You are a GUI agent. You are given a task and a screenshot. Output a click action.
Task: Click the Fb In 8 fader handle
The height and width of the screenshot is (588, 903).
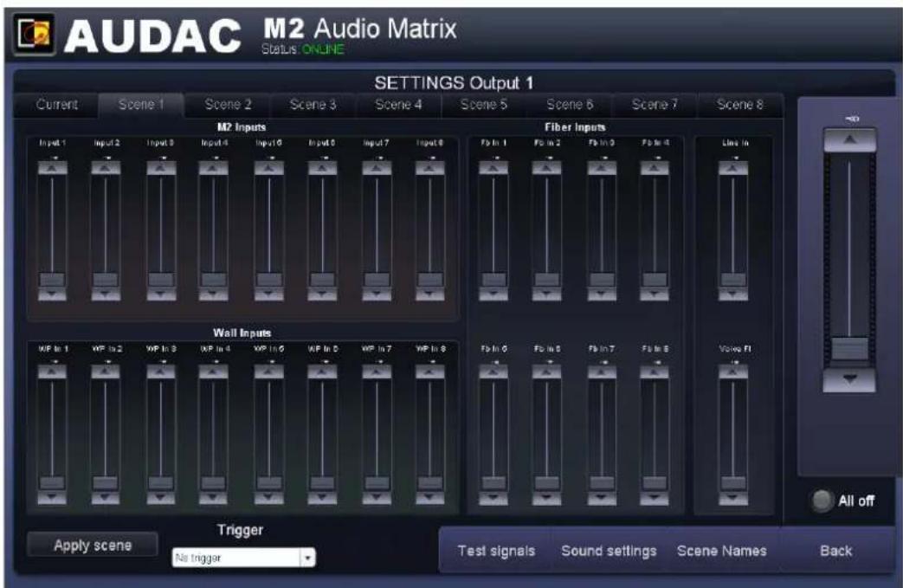click(655, 482)
